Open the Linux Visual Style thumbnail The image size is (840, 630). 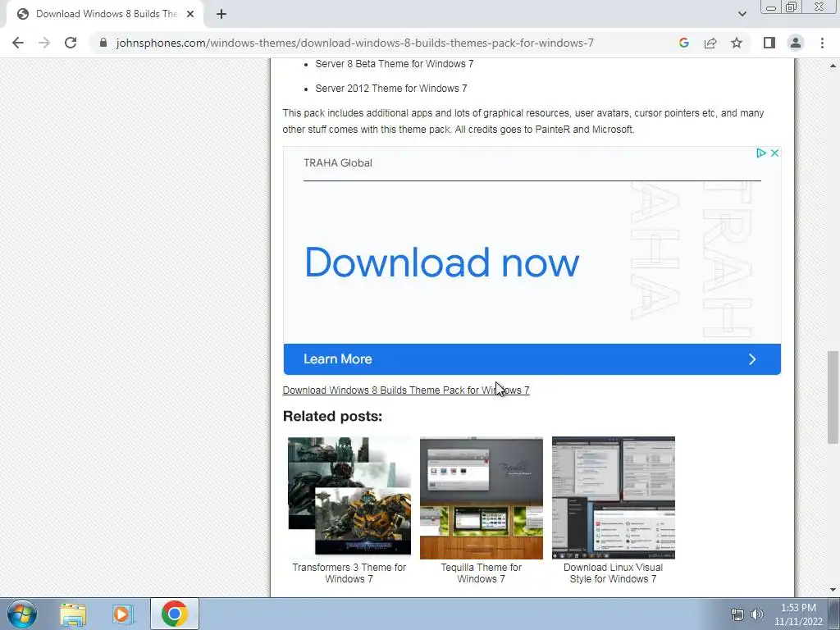(x=614, y=498)
